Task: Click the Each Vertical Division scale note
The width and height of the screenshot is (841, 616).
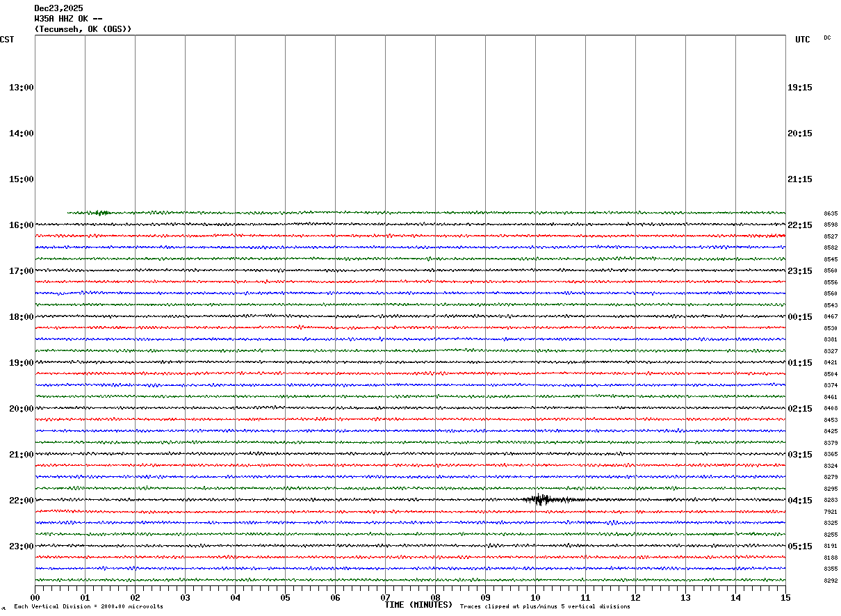Action: [x=88, y=607]
